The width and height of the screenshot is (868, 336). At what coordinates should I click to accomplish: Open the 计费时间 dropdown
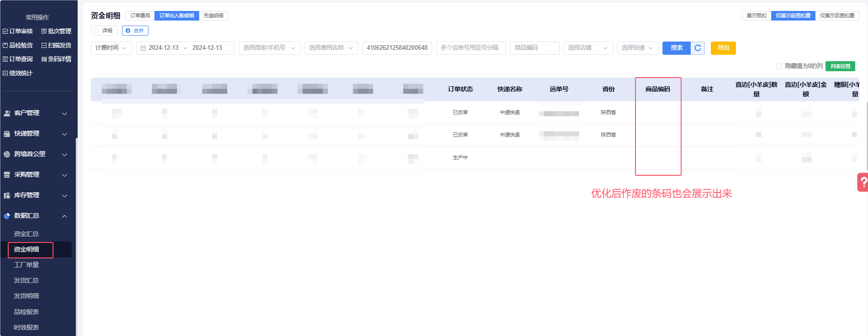pyautogui.click(x=111, y=48)
